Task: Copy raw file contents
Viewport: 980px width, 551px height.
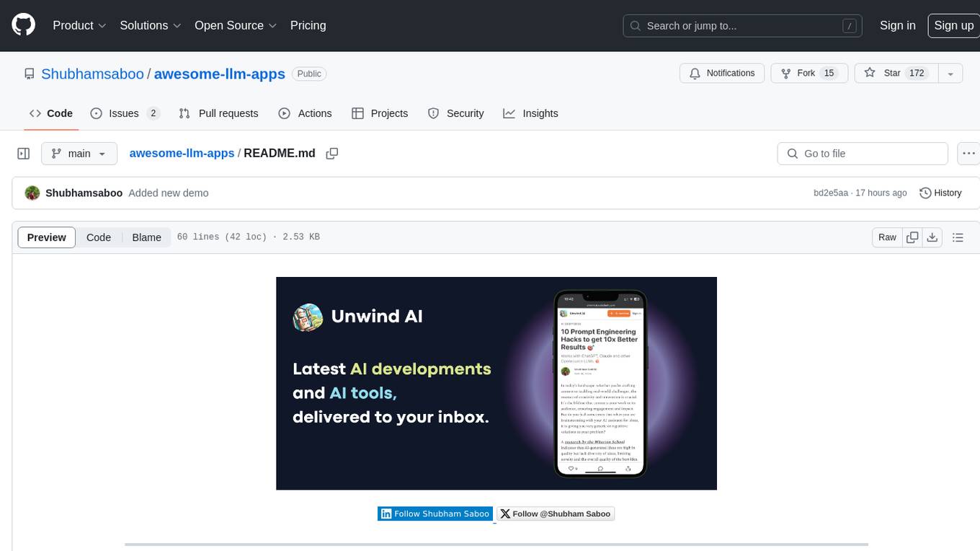Action: click(x=913, y=237)
